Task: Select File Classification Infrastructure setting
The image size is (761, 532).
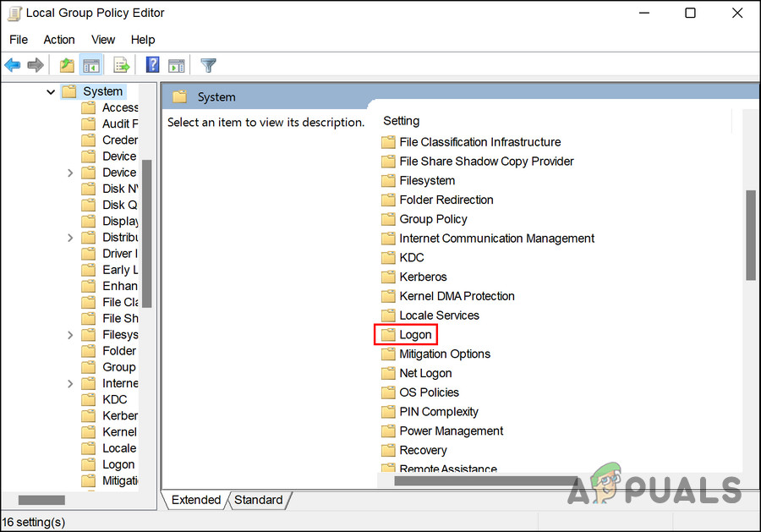Action: pyautogui.click(x=480, y=142)
